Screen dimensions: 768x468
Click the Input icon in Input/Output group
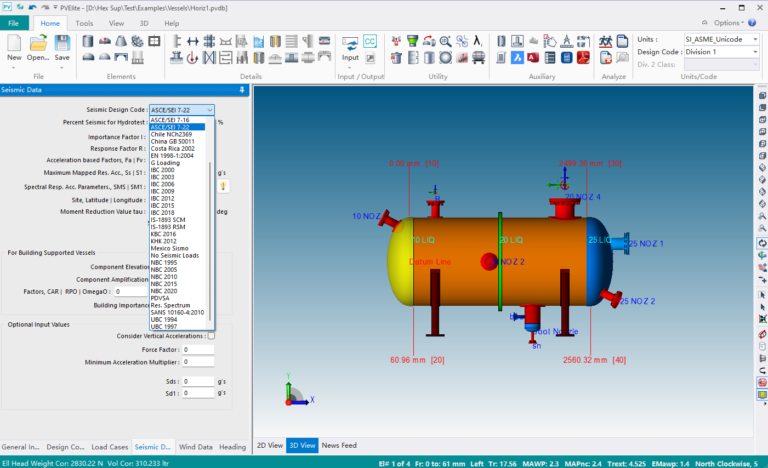pyautogui.click(x=350, y=44)
